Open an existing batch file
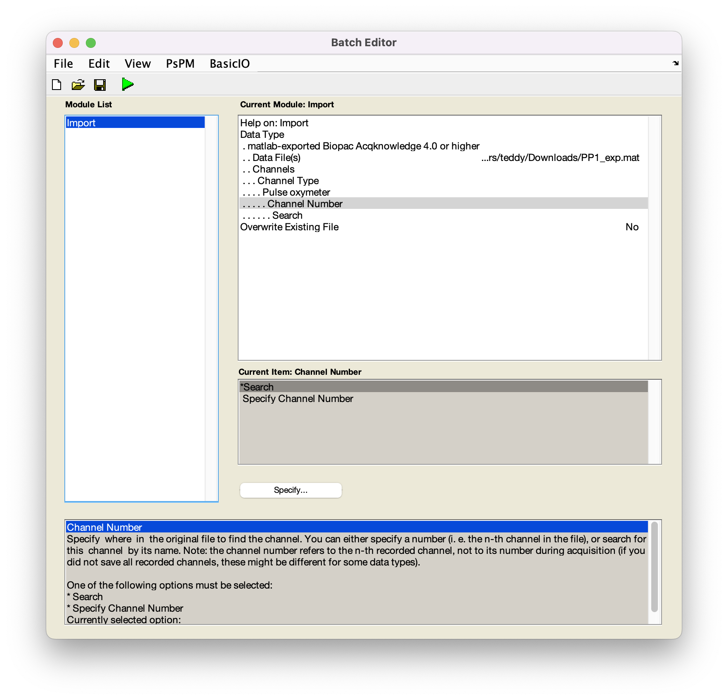Image resolution: width=728 pixels, height=700 pixels. tap(78, 84)
